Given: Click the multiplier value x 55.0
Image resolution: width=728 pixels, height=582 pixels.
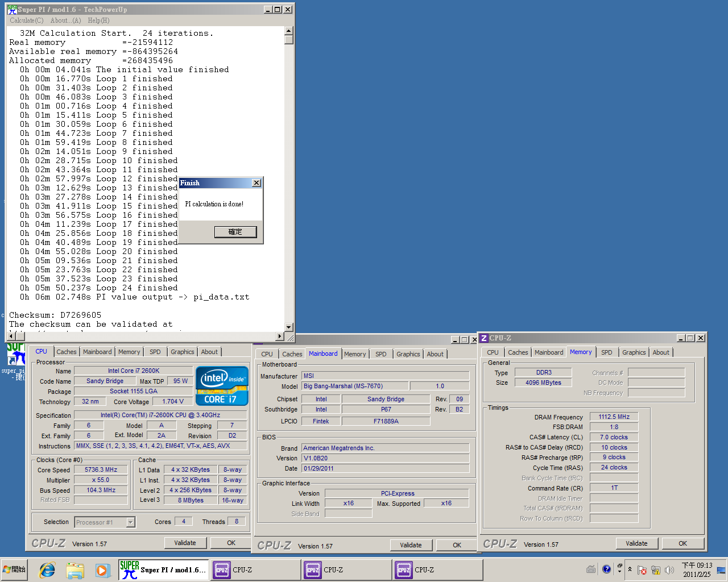Looking at the screenshot, I should click(101, 480).
